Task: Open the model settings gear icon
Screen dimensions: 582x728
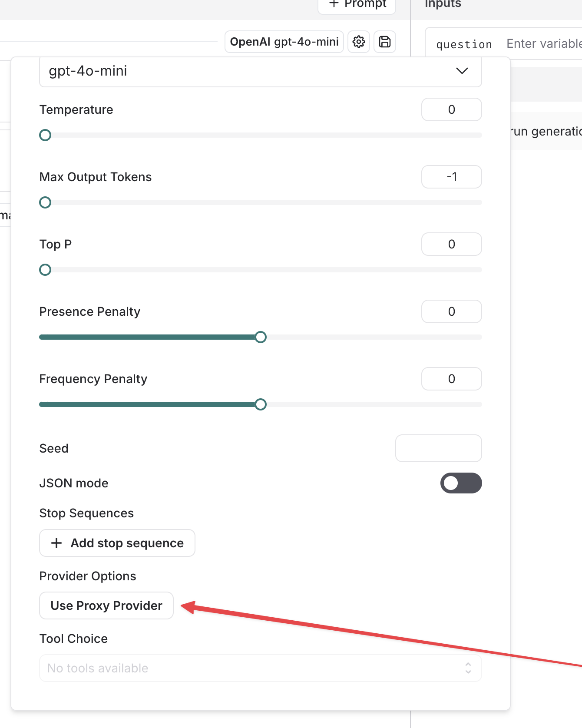Action: point(358,42)
